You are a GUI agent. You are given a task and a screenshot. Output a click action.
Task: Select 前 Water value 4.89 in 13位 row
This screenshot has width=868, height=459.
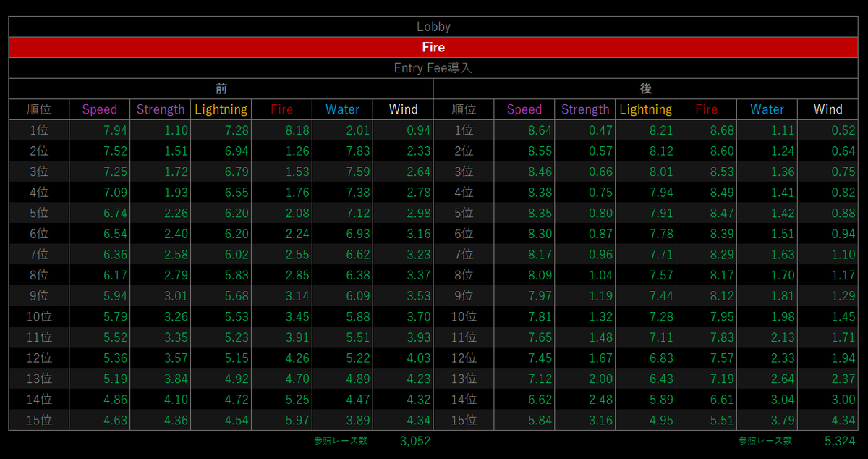pyautogui.click(x=357, y=379)
